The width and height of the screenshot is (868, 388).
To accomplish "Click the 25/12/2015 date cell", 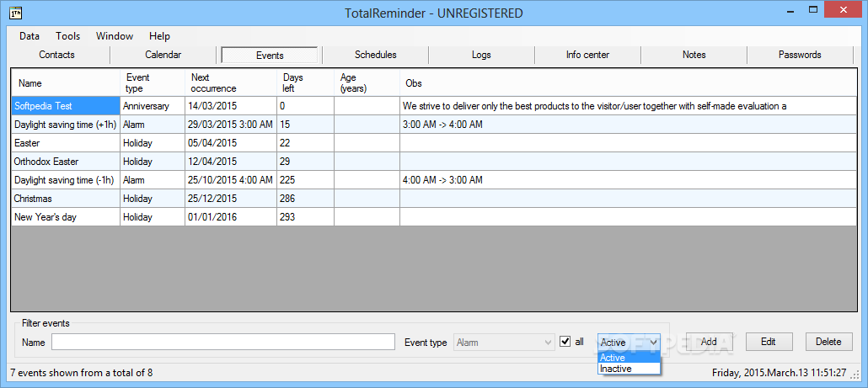I will point(232,199).
